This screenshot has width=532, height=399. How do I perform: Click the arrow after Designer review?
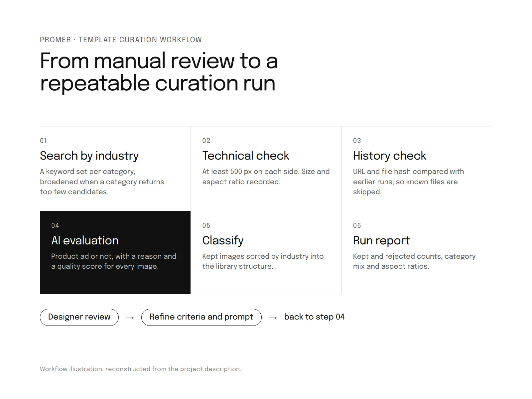pos(130,318)
